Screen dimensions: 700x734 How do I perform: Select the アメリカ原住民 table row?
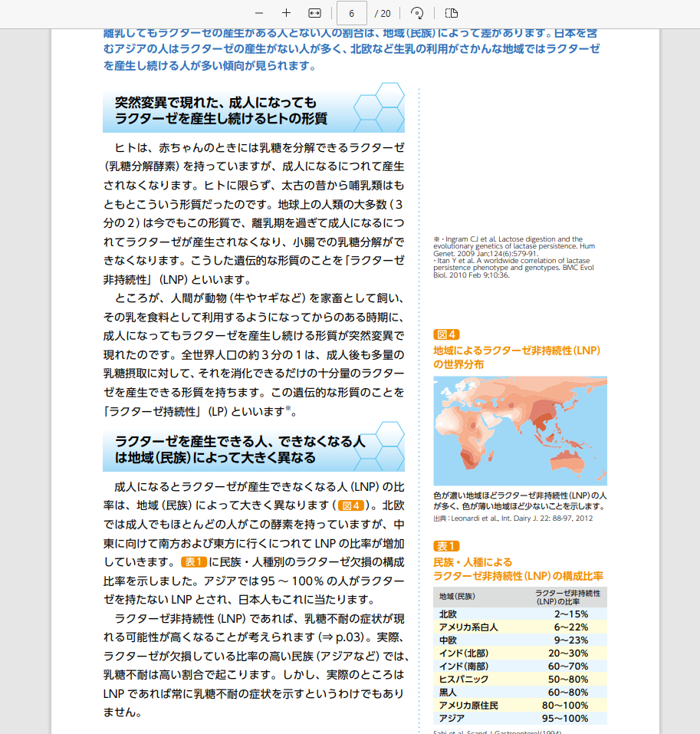520,705
